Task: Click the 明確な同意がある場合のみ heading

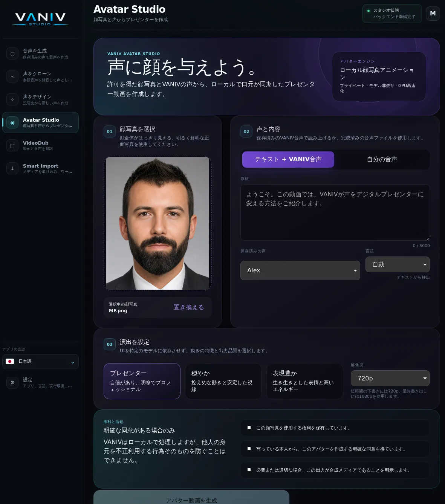Action: click(x=139, y=431)
